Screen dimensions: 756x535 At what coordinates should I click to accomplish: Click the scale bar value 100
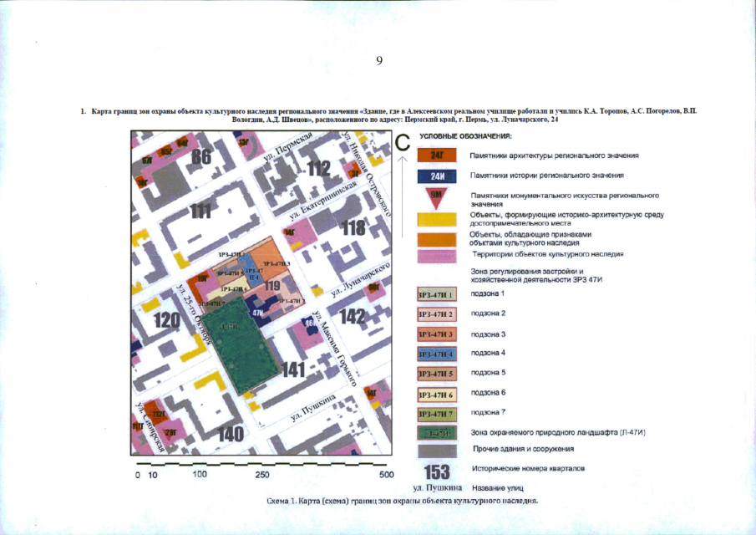(x=200, y=474)
